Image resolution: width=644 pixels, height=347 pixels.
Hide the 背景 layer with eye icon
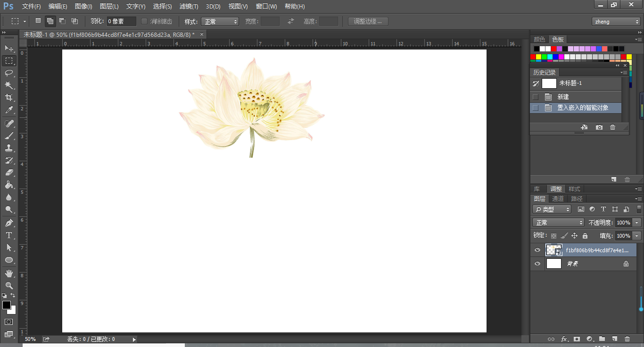point(537,264)
